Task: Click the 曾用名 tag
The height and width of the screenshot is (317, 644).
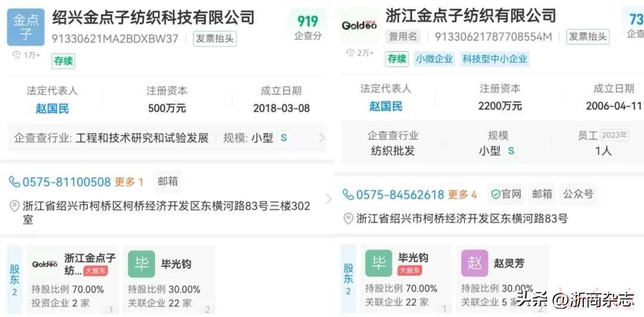Action: point(403,36)
